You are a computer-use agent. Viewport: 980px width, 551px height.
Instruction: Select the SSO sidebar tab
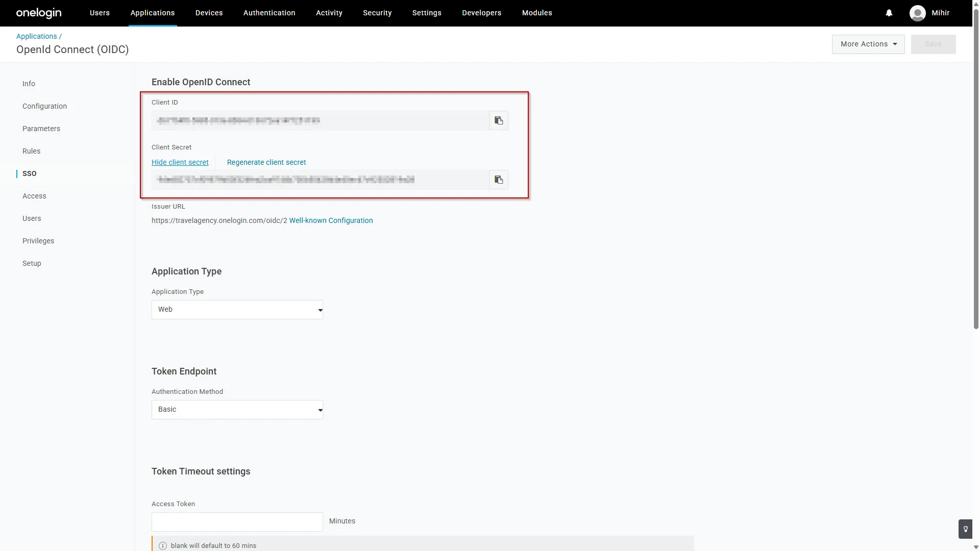(30, 173)
